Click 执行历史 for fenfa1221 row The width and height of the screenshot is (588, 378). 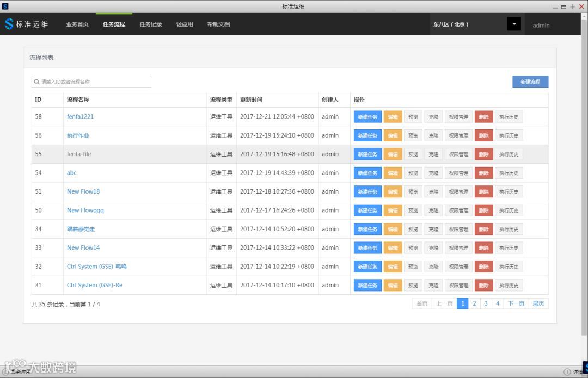509,117
